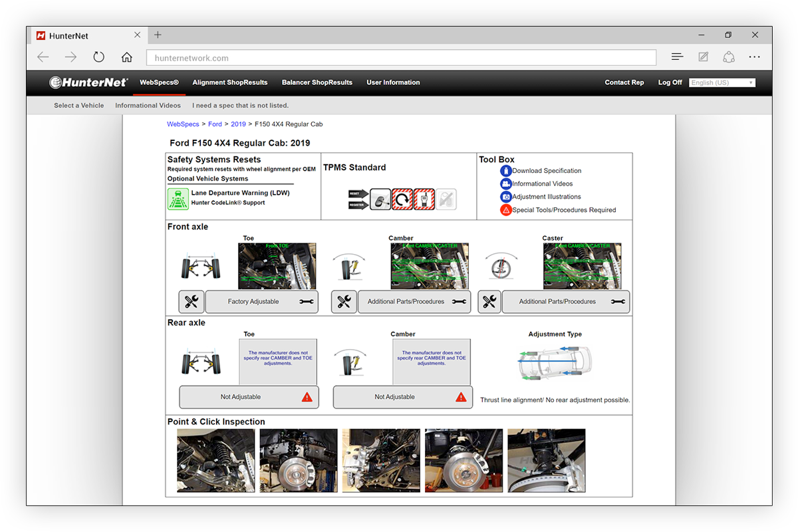Image resolution: width=798 pixels, height=532 pixels.
Task: Click the front Caster tools icon
Action: [x=489, y=302]
